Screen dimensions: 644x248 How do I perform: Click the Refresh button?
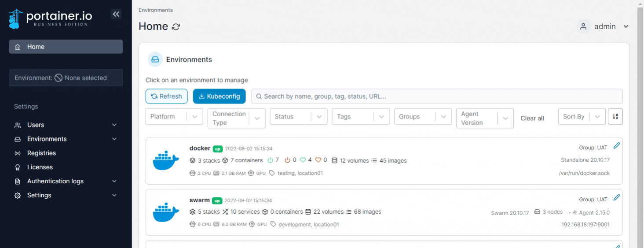166,96
